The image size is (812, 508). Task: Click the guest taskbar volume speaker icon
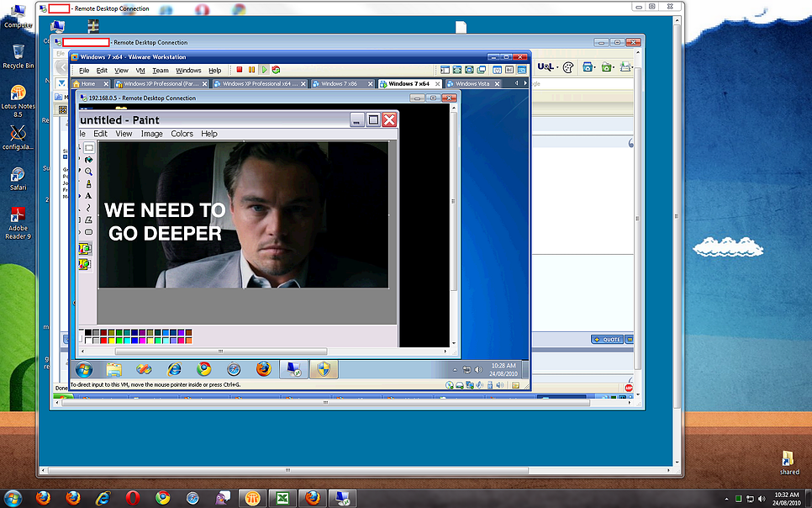478,369
